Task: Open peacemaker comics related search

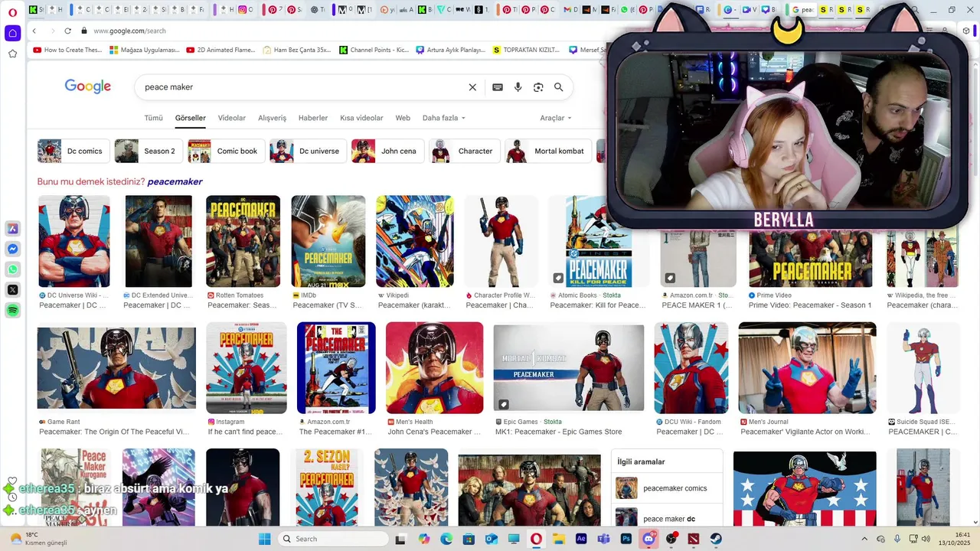Action: click(x=667, y=488)
